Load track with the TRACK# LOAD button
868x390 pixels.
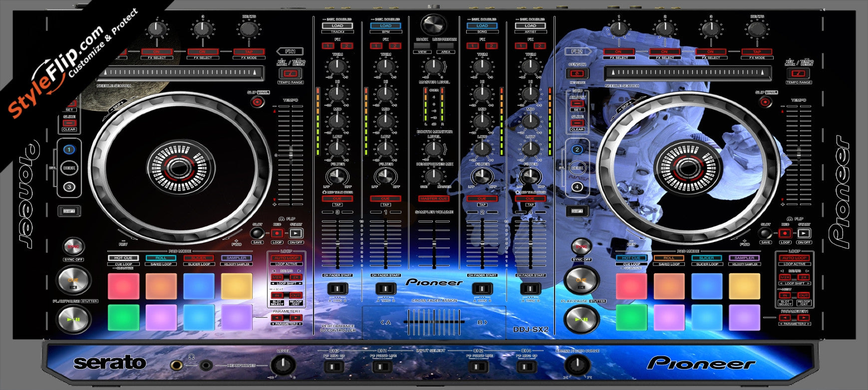click(x=337, y=25)
